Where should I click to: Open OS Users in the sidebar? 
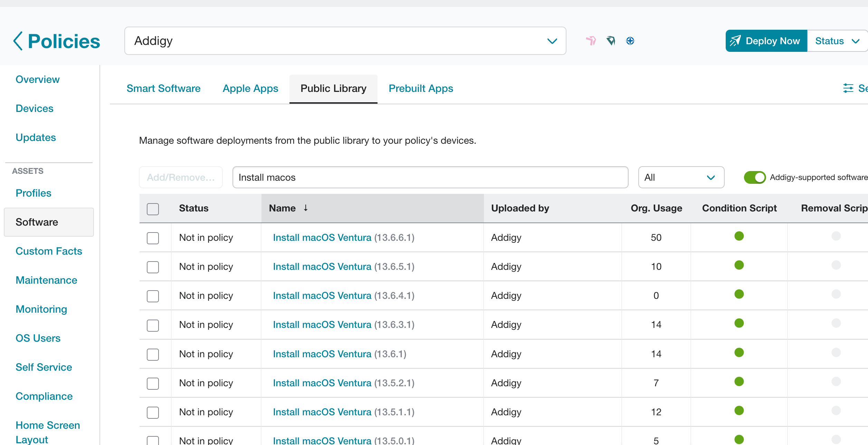pyautogui.click(x=38, y=338)
